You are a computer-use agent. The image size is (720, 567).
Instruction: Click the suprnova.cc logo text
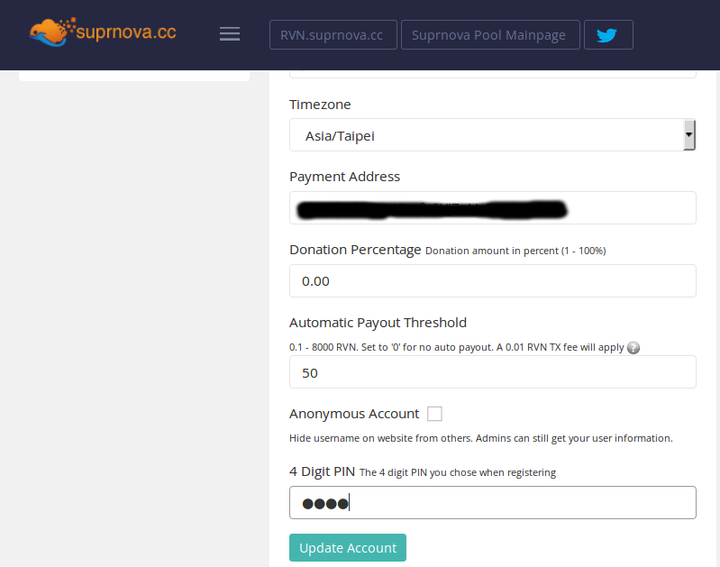pyautogui.click(x=126, y=32)
